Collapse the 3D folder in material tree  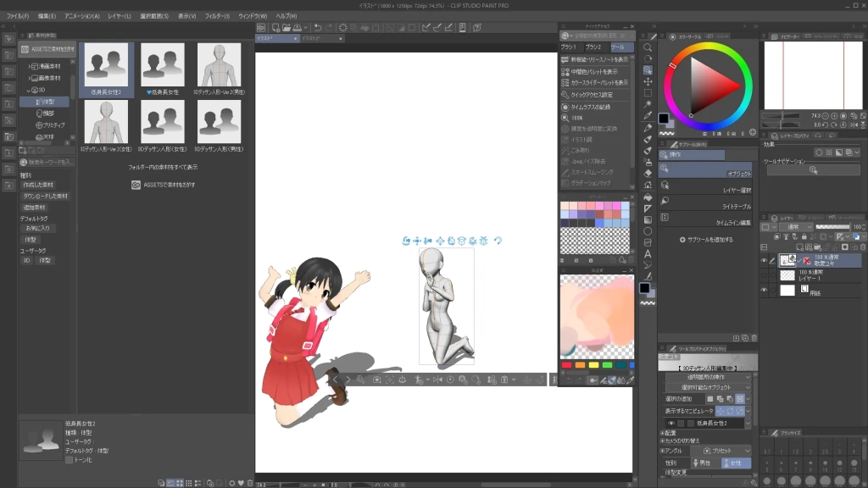[30, 89]
